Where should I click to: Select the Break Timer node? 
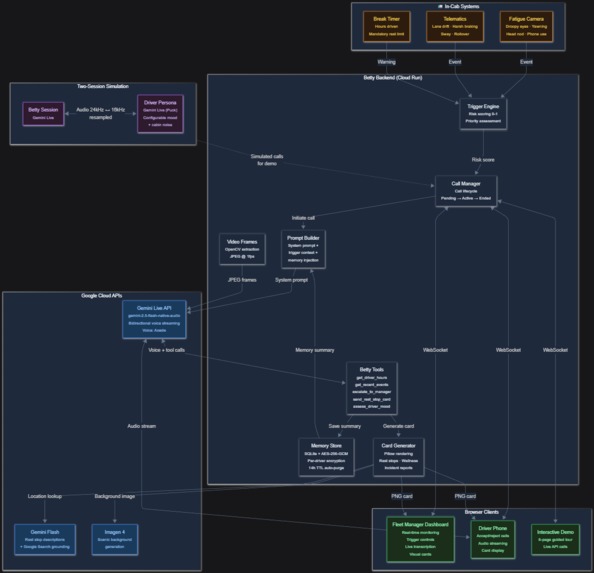(x=386, y=27)
